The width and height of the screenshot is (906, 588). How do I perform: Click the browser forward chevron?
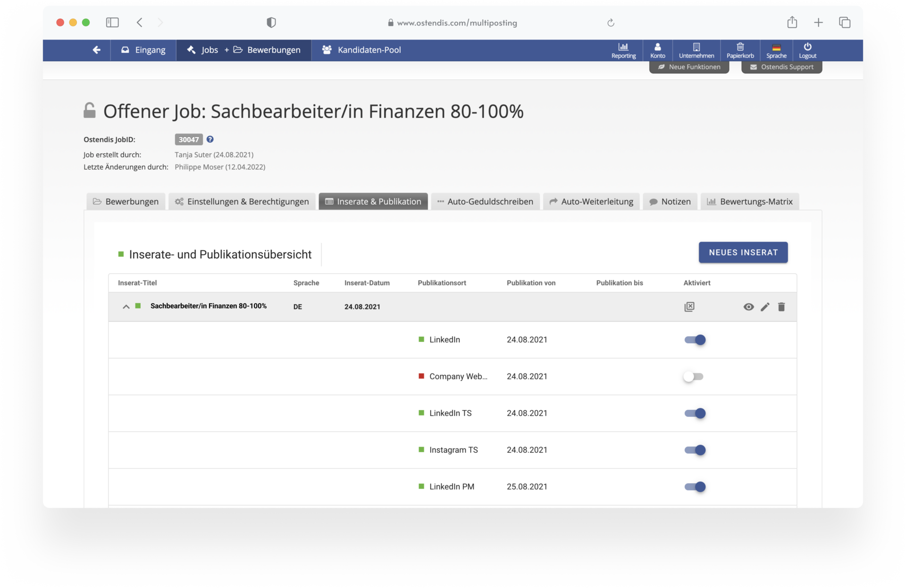pyautogui.click(x=160, y=23)
